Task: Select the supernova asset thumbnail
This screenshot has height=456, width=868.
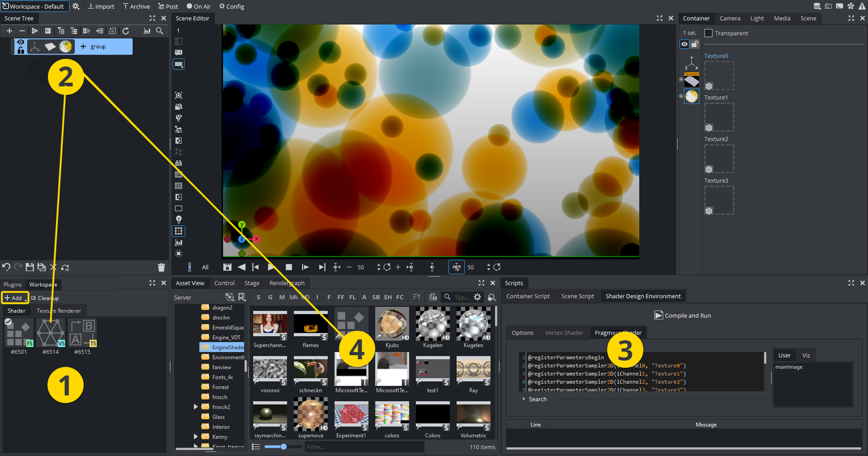Action: (310, 414)
